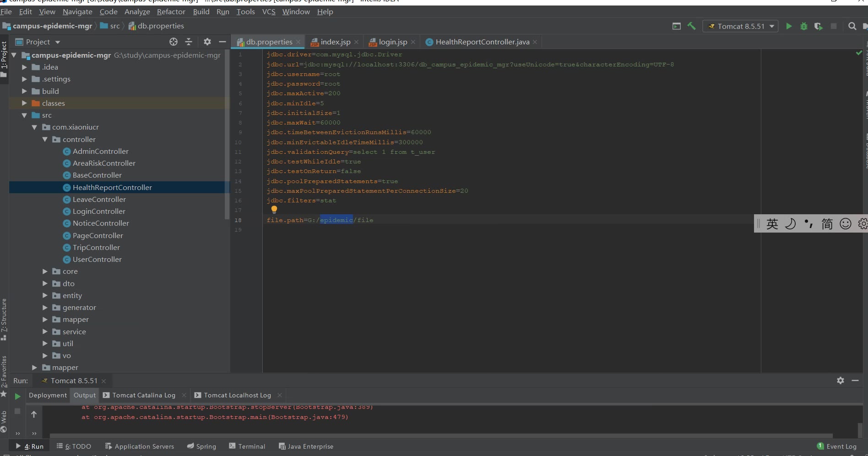Click IME English/Chinese mode icon
This screenshot has height=456, width=868.
pyautogui.click(x=772, y=223)
